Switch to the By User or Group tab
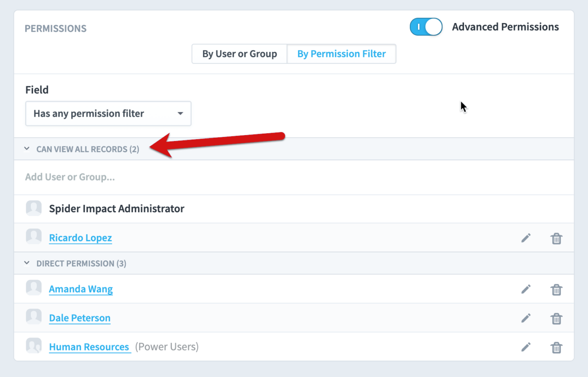 (x=239, y=54)
